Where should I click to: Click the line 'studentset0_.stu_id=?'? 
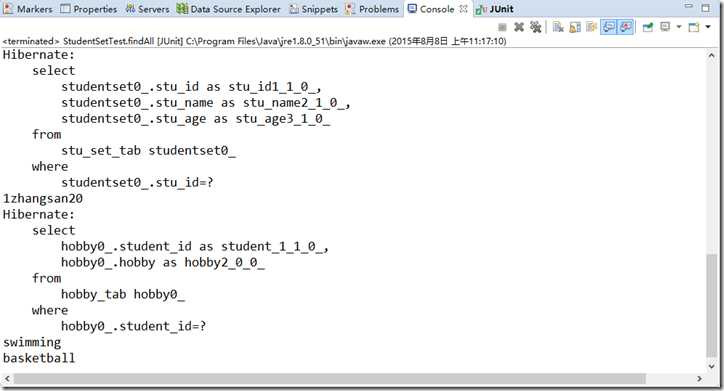(x=138, y=182)
